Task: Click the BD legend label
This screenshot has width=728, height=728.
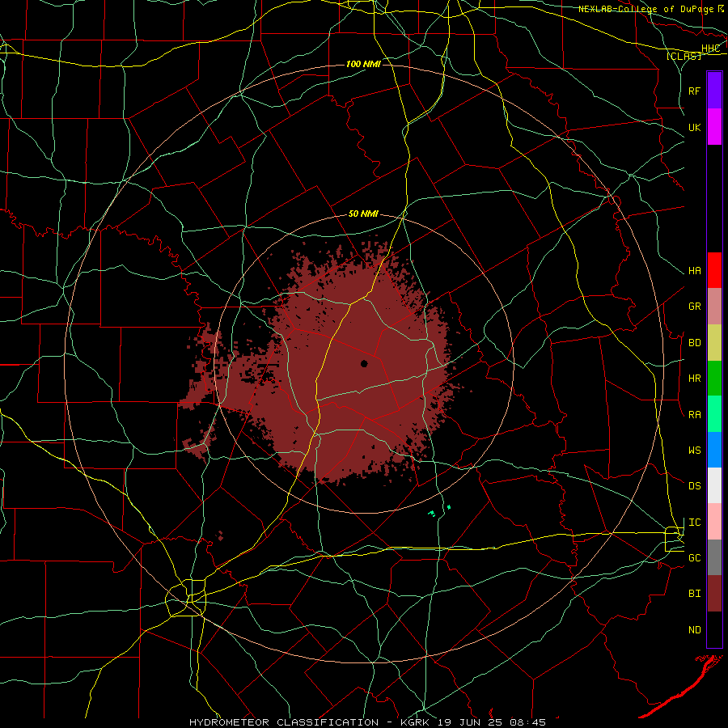Action: 694,343
